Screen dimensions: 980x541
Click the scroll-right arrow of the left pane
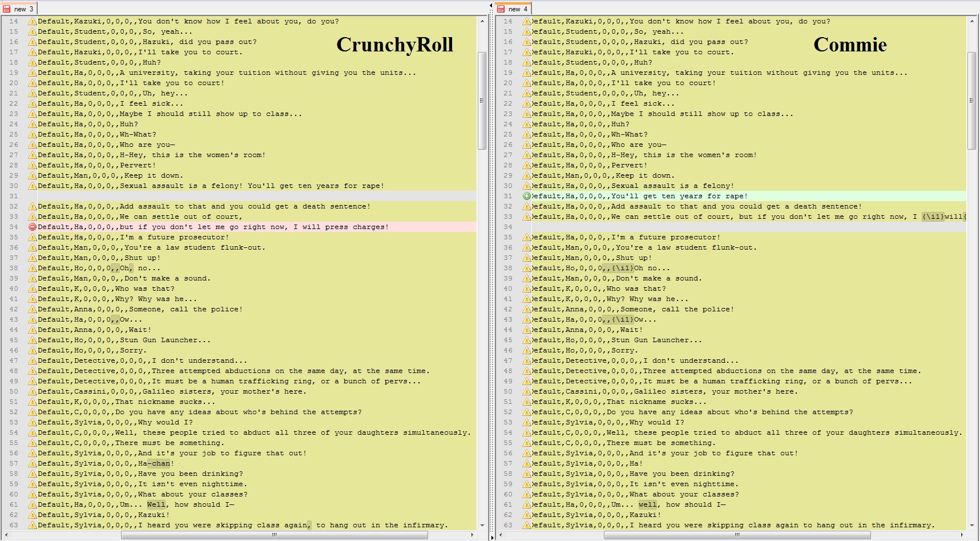[x=472, y=535]
